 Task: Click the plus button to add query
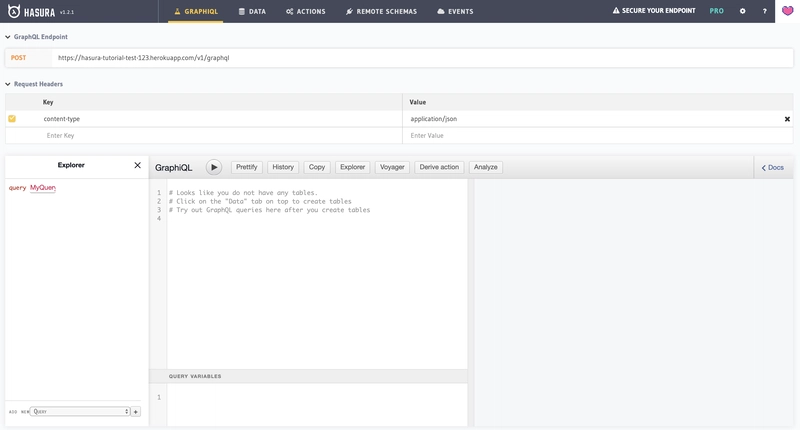[x=136, y=412]
